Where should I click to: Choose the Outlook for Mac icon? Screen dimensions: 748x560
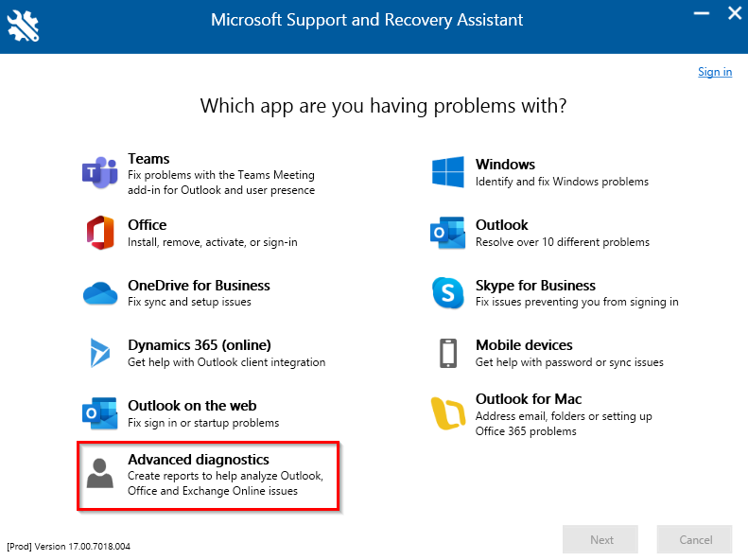(x=447, y=413)
